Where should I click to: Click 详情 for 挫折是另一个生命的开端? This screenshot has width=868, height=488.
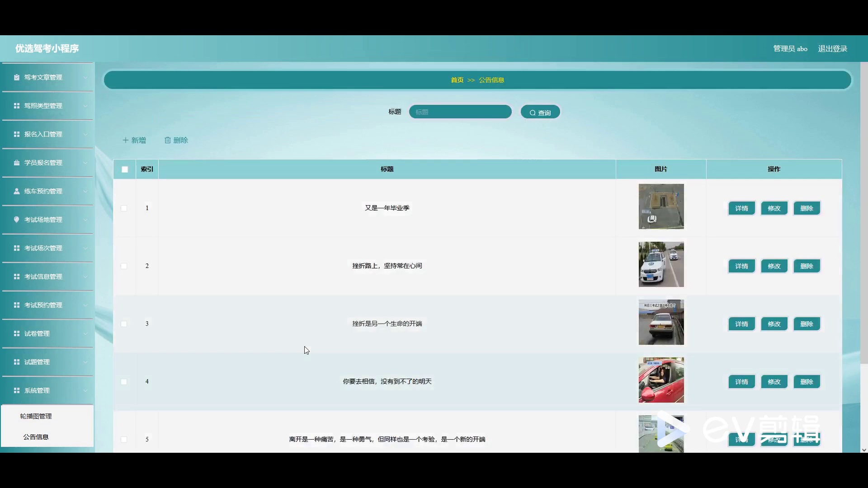(741, 324)
